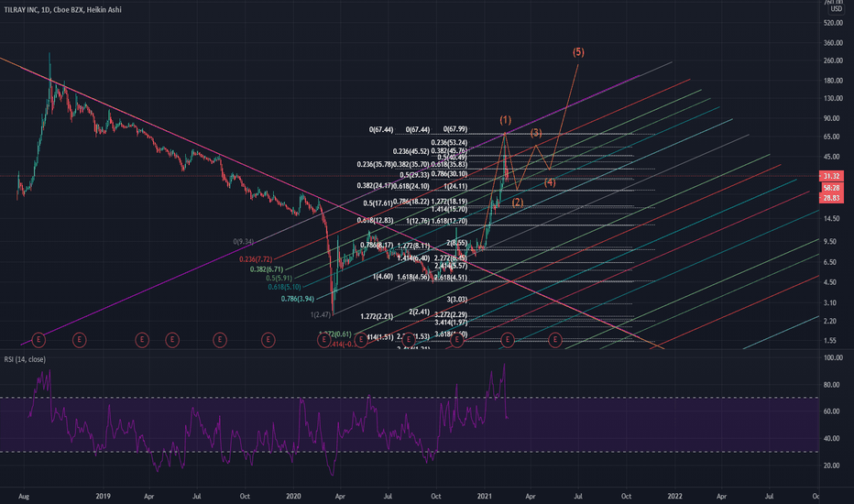Screen dimensions: 854x504
Task: Click the 2021 label on the time axis
Action: pos(485,497)
